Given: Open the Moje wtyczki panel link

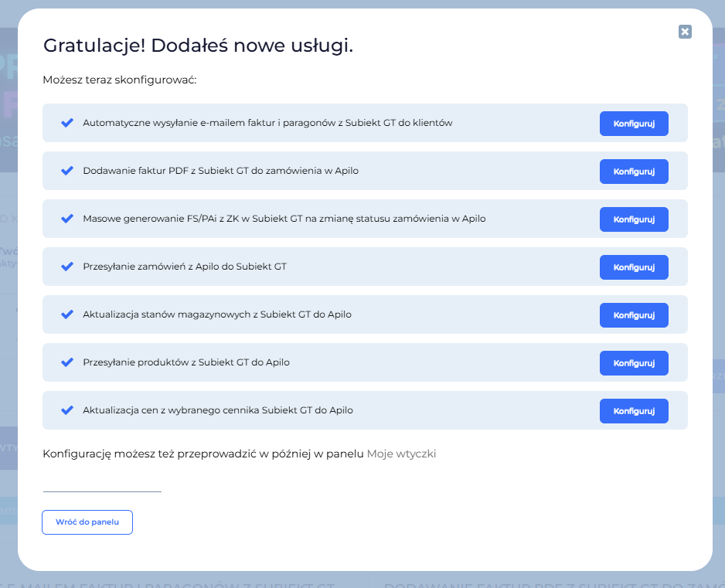Looking at the screenshot, I should tap(401, 454).
